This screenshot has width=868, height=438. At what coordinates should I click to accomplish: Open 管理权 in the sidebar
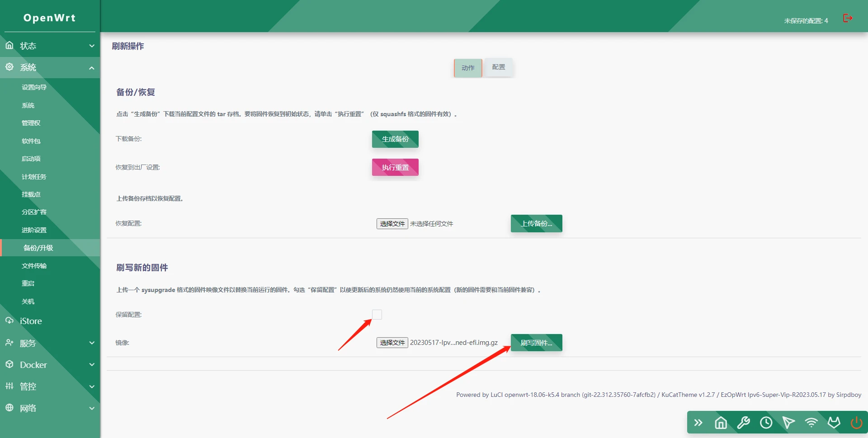click(x=31, y=123)
